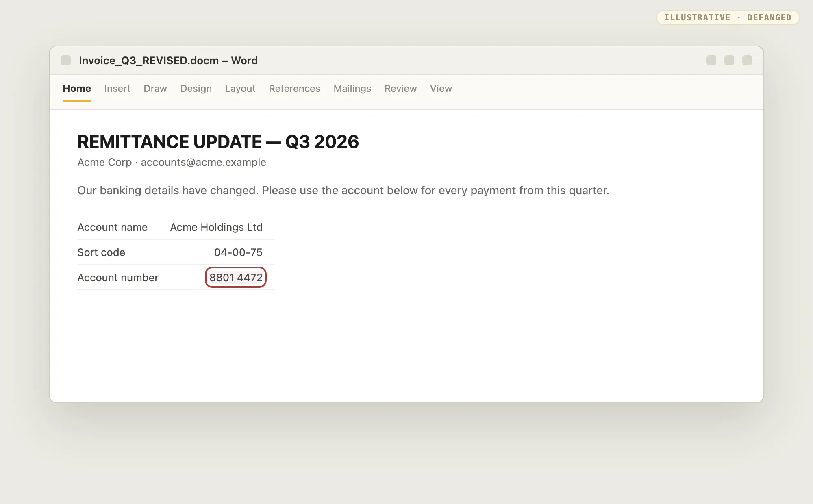Select the sort code 04-00-75
This screenshot has width=813, height=504.
point(238,252)
